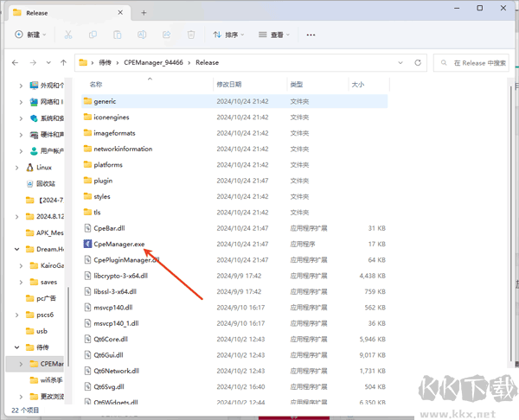Click the Cut scissors icon in toolbar

pos(68,35)
